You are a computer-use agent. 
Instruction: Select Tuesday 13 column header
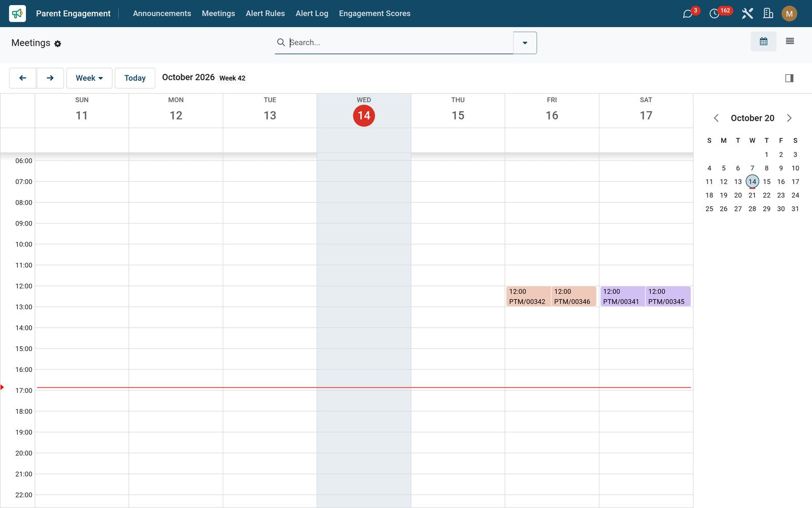point(270,110)
